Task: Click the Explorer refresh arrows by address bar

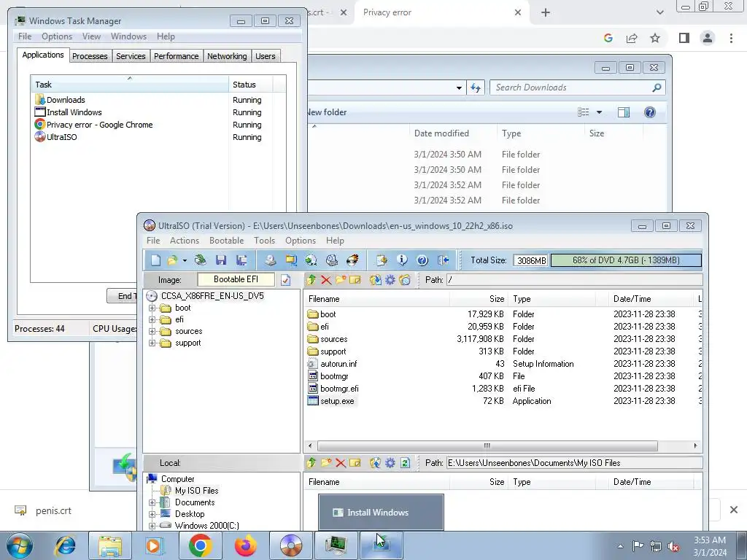Action: [476, 87]
